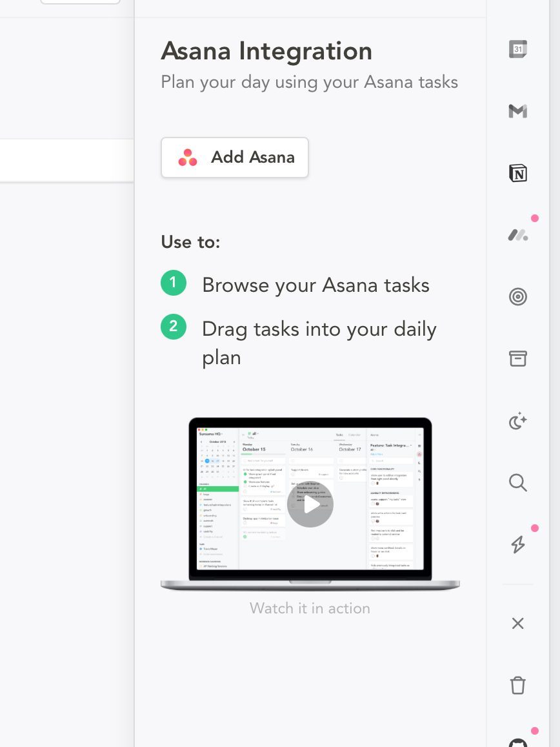
Task: Select the Notion integration icon
Action: (x=517, y=173)
